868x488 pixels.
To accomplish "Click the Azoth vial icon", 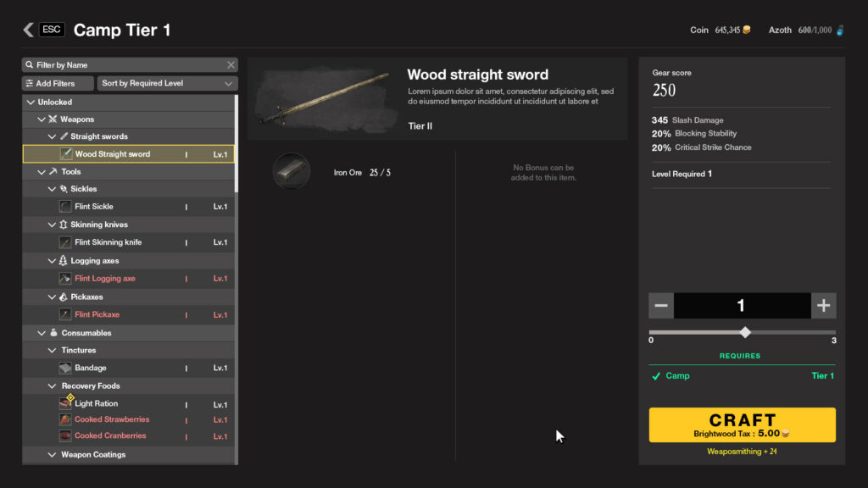I will click(x=839, y=30).
